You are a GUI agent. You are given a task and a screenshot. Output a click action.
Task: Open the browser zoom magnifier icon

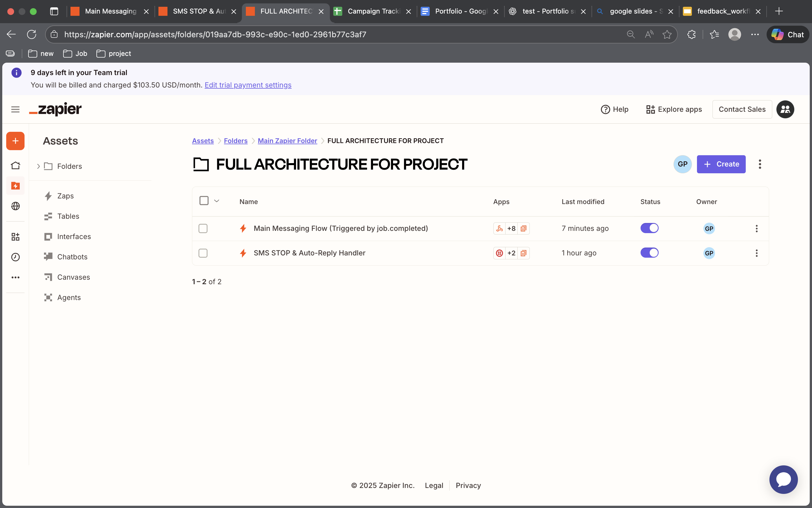[x=631, y=34]
